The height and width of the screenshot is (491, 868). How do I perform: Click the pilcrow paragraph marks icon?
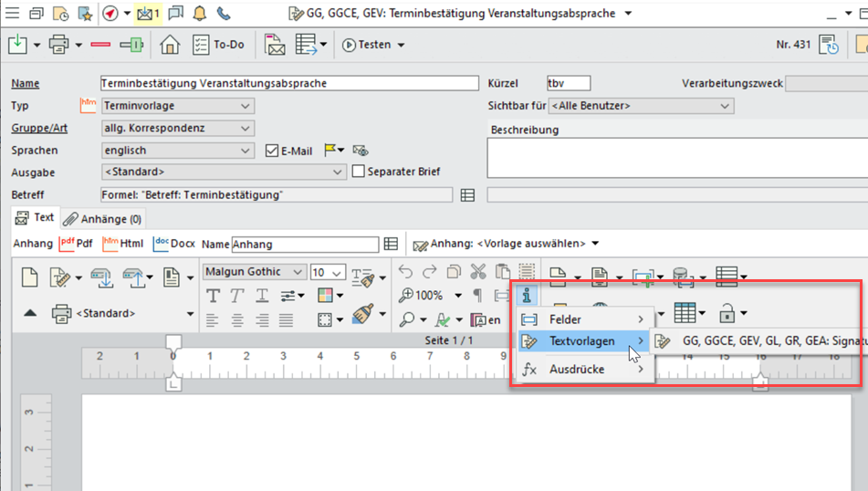click(476, 295)
